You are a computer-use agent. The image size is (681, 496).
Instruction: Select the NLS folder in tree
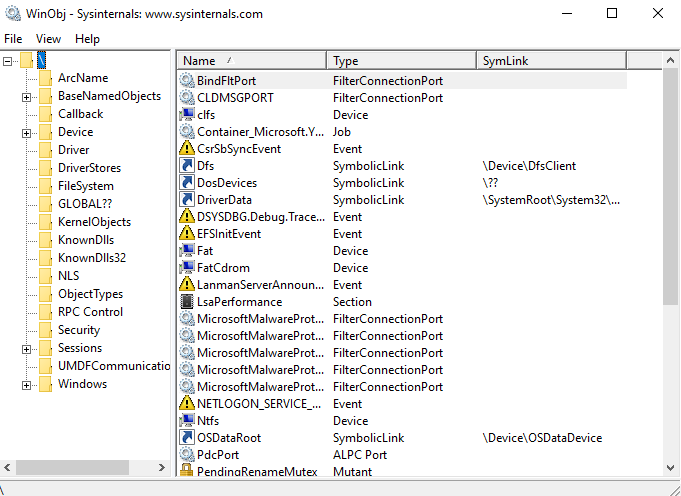point(69,276)
